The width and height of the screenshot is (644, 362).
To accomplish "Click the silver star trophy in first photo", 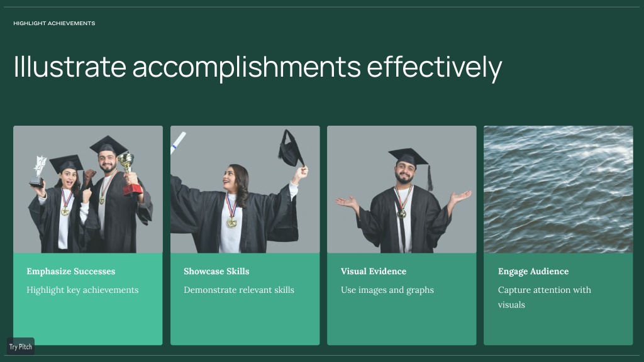I will pyautogui.click(x=38, y=171).
